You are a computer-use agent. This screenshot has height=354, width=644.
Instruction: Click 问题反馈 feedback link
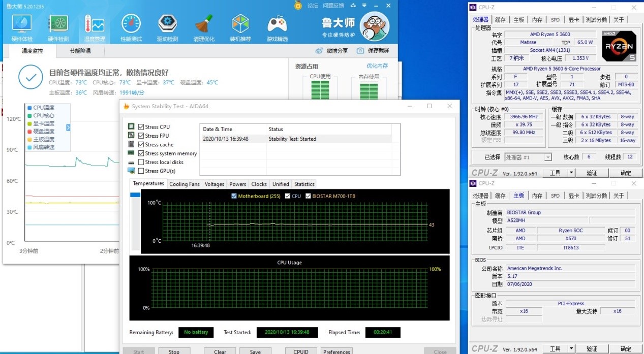[x=333, y=6]
